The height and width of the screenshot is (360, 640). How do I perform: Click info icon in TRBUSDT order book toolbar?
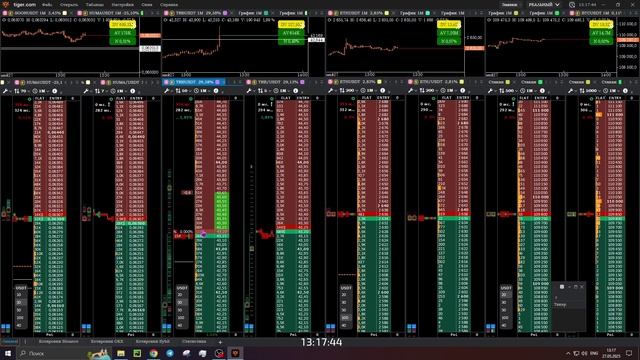[x=216, y=91]
